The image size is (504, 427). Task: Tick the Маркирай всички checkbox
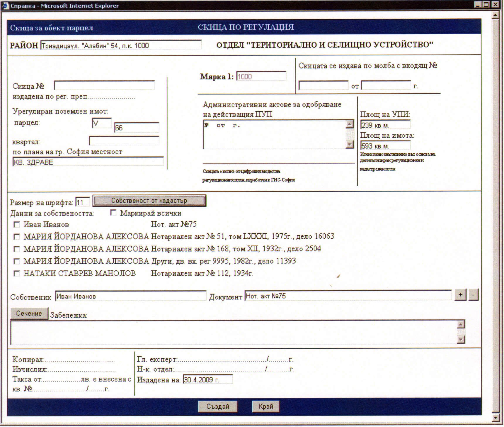coord(113,213)
